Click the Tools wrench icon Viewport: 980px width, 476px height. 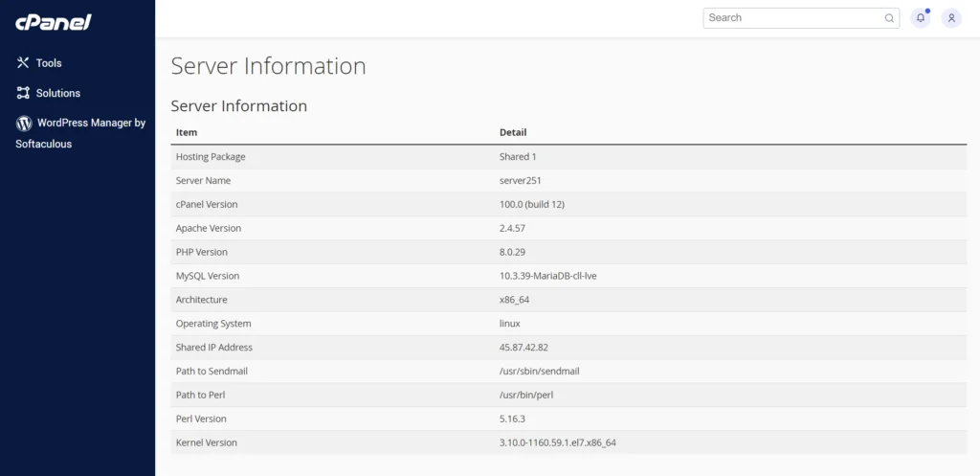coord(23,62)
